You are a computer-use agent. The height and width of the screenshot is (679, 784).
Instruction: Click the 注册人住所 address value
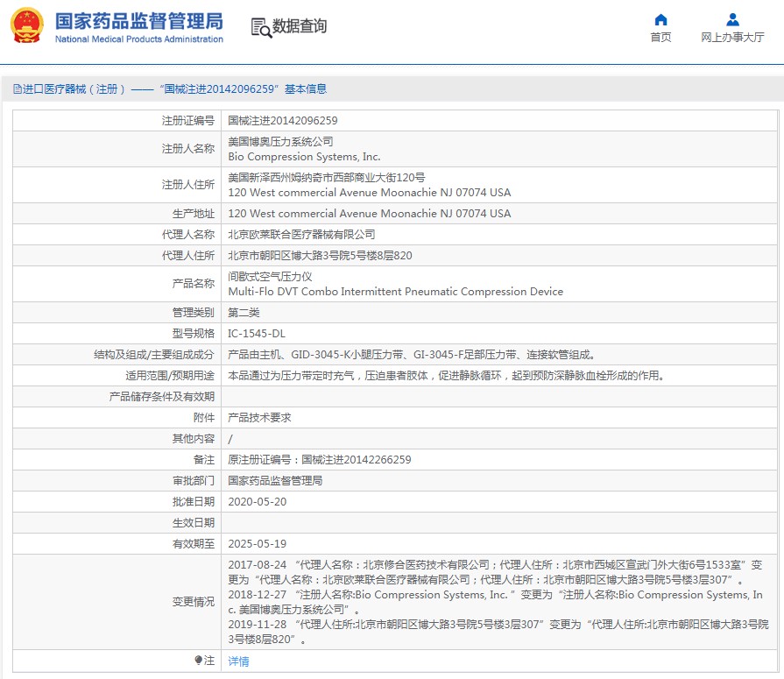tap(369, 185)
